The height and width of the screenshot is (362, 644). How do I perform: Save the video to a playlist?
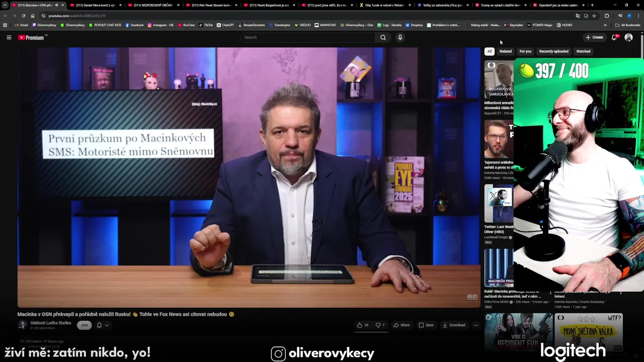tap(426, 325)
